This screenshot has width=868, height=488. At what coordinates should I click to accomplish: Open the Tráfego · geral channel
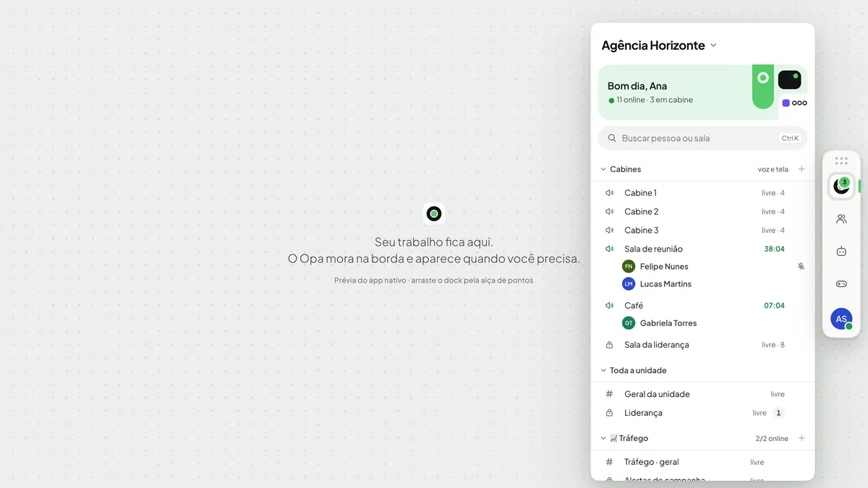tap(702, 462)
